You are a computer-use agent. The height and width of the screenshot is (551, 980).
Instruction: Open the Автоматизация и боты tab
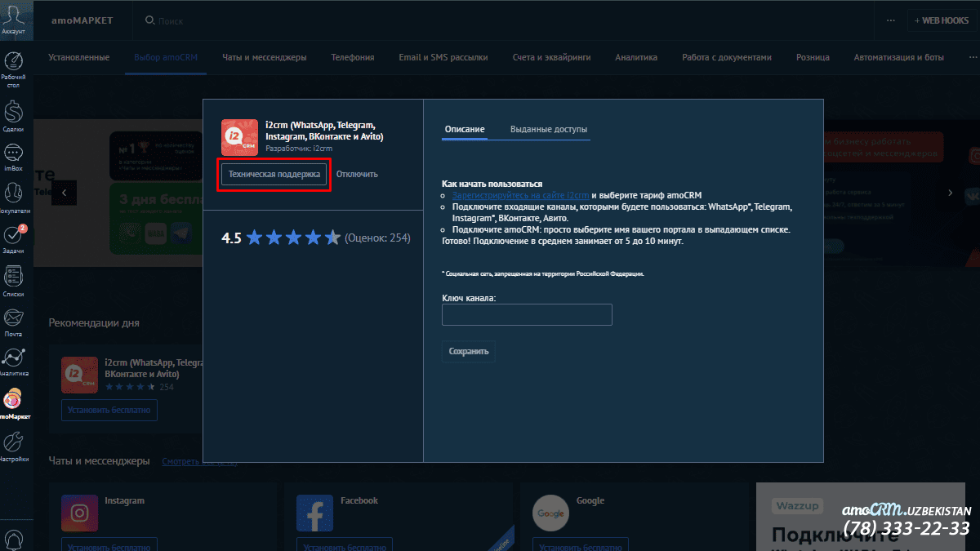(x=899, y=57)
